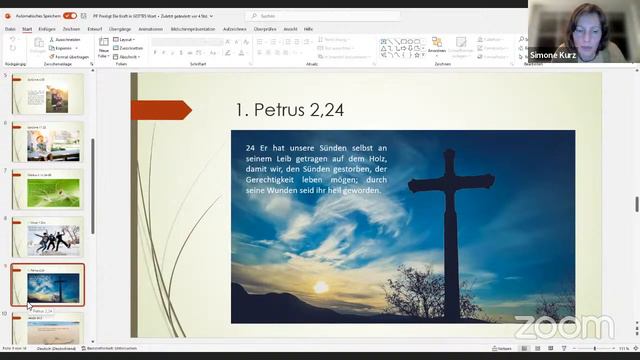Screen dimensions: 640x360
Task: Click Format übertragen painter button
Action: (69, 57)
